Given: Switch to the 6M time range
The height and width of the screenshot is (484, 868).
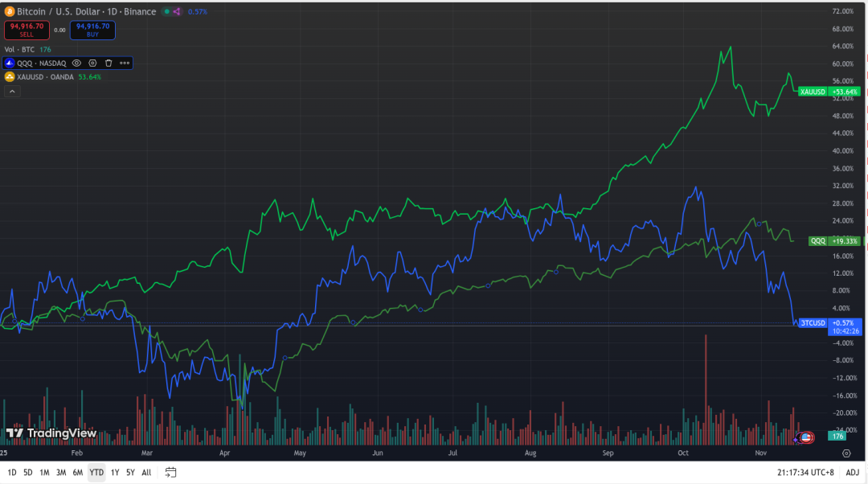Looking at the screenshot, I should [x=77, y=473].
